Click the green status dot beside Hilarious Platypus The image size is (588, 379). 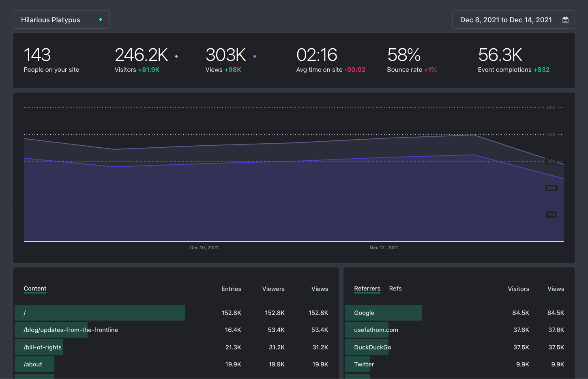pos(101,19)
